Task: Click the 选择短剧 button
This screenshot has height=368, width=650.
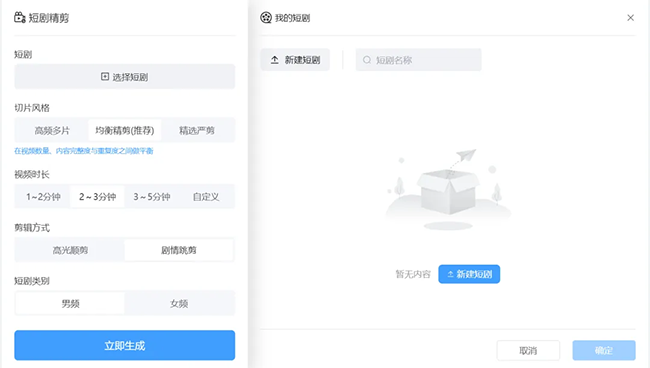Action: pos(124,77)
